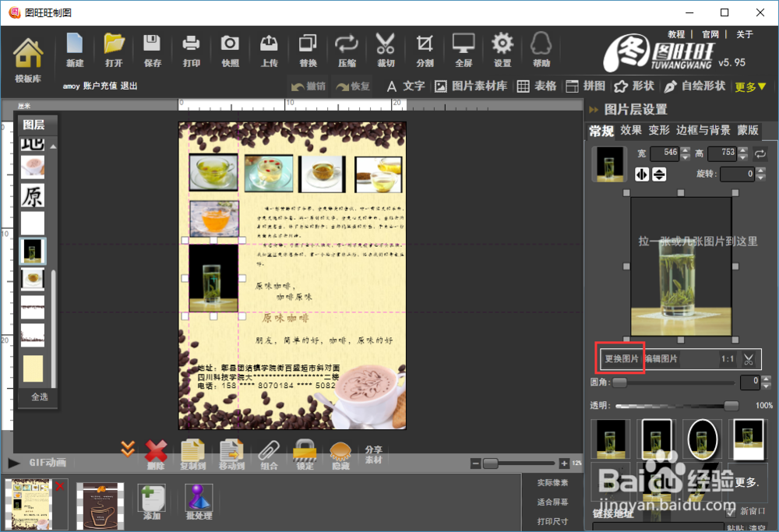Increase the height (高) stepper value

click(x=742, y=150)
